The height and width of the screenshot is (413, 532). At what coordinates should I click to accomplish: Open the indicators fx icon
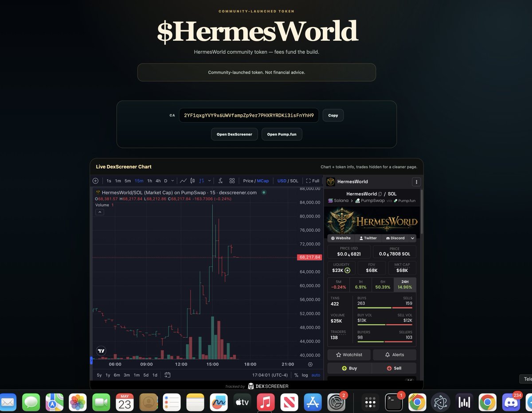click(x=220, y=181)
